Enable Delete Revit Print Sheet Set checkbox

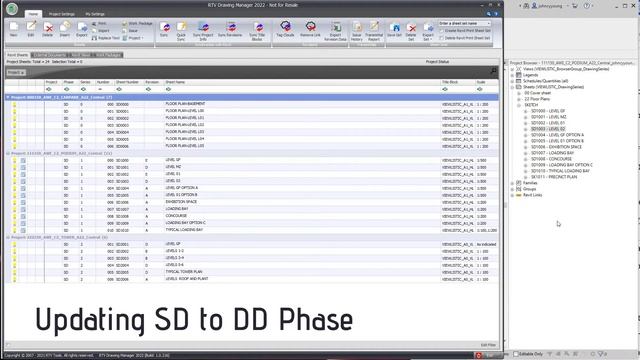coord(441,38)
